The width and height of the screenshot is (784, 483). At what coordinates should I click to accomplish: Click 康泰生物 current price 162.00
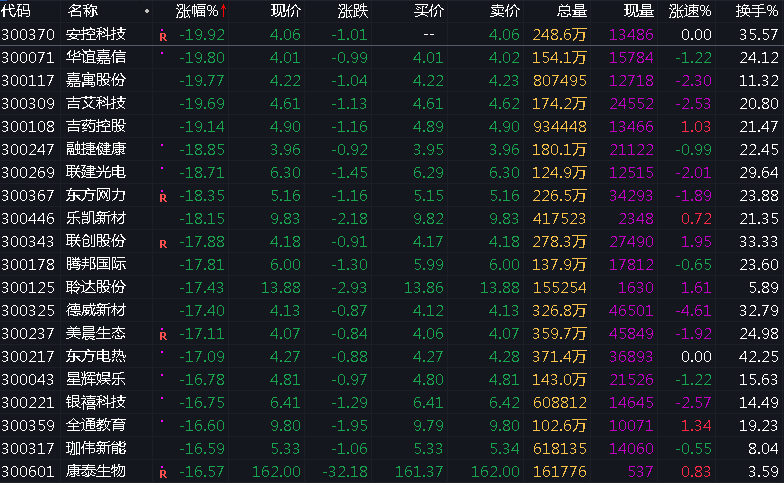click(x=276, y=472)
